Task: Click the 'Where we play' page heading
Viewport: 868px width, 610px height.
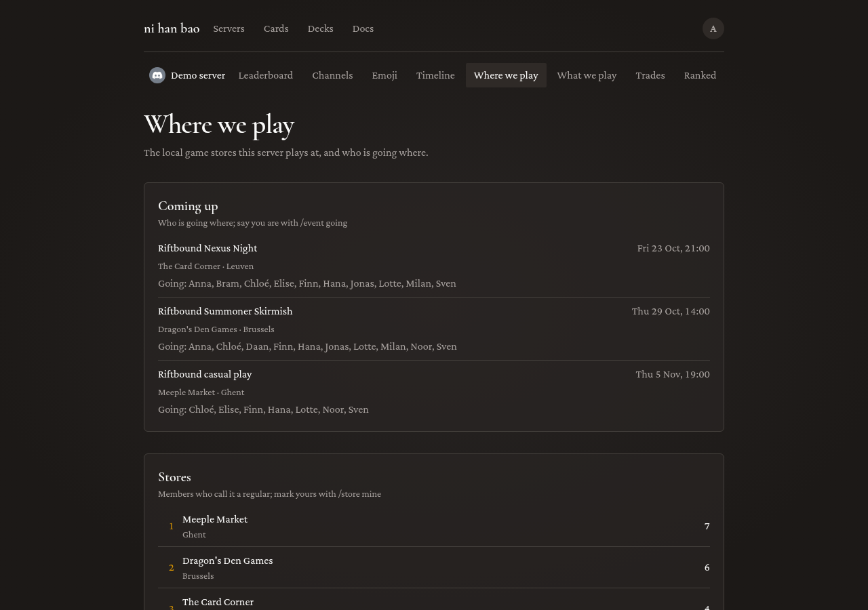Action: (x=219, y=125)
